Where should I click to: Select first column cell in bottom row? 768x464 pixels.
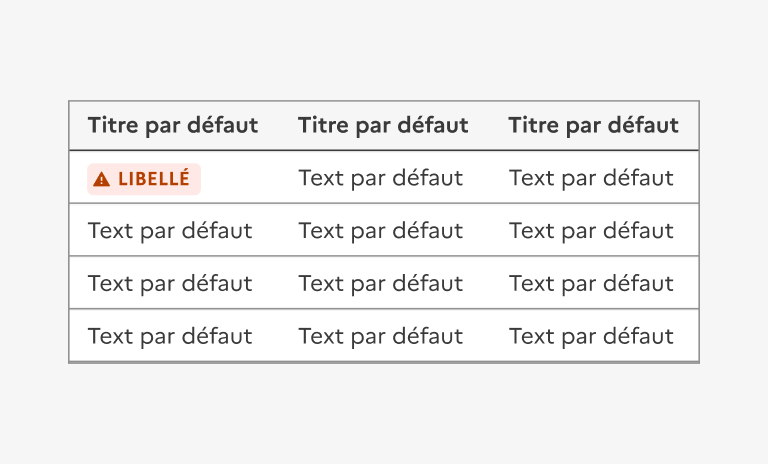pyautogui.click(x=170, y=337)
